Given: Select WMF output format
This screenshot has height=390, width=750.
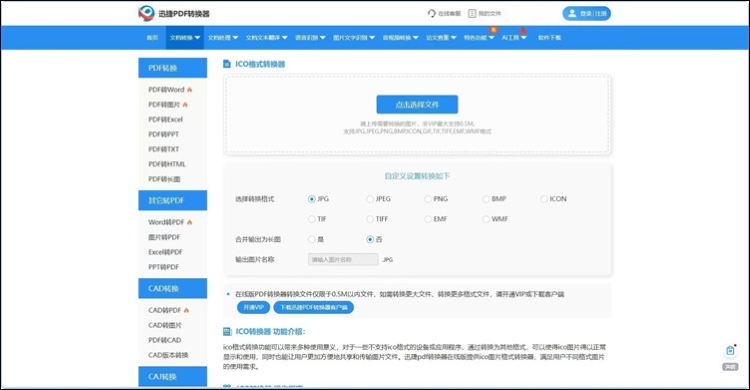Looking at the screenshot, I should (486, 219).
